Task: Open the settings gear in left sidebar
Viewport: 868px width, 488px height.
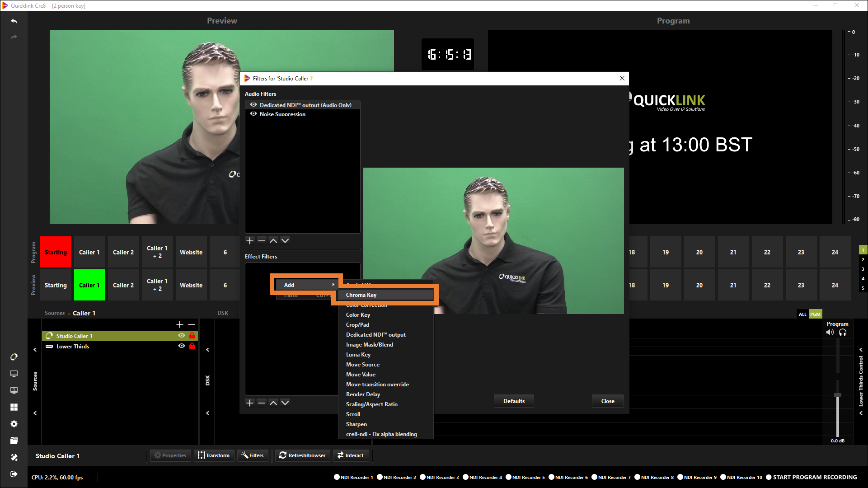Action: 14,424
